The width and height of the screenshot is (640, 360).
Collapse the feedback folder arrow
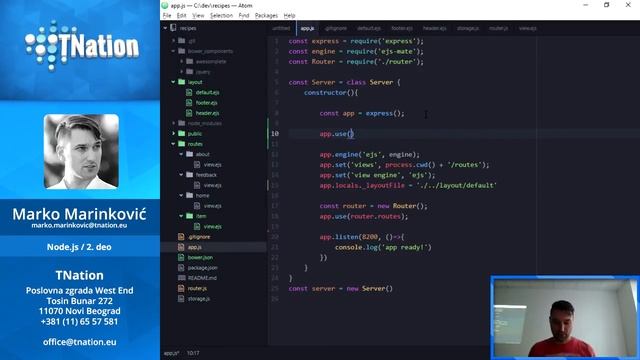pyautogui.click(x=182, y=175)
